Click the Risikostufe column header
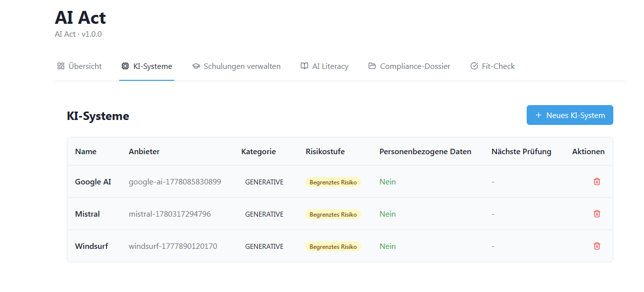 click(x=325, y=152)
